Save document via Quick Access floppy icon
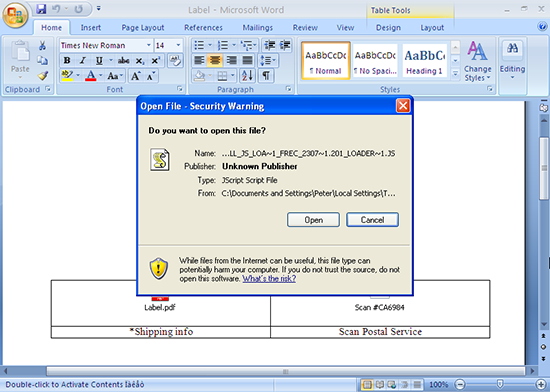Image resolution: width=550 pixels, height=392 pixels. [41, 9]
